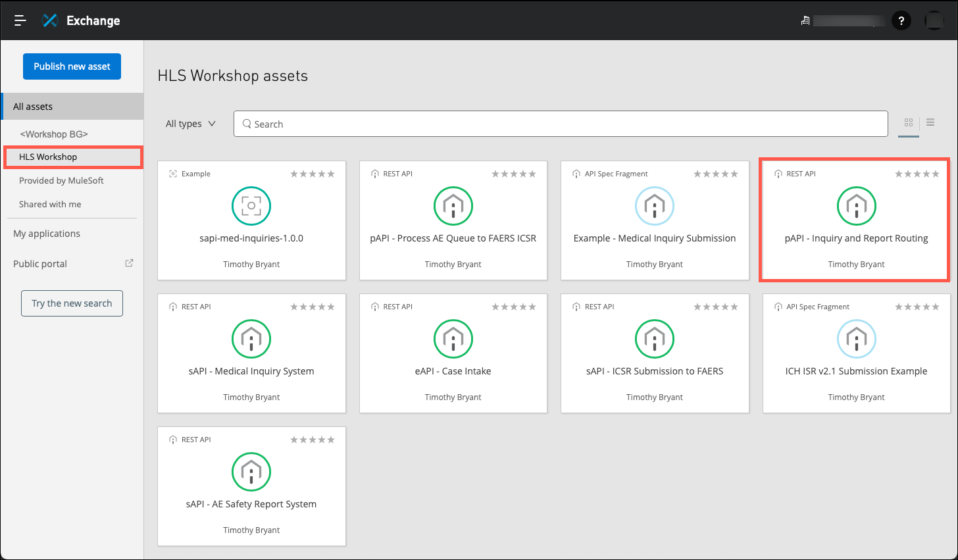
Task: Select HLS Workshop in the sidebar
Action: pyautogui.click(x=48, y=157)
